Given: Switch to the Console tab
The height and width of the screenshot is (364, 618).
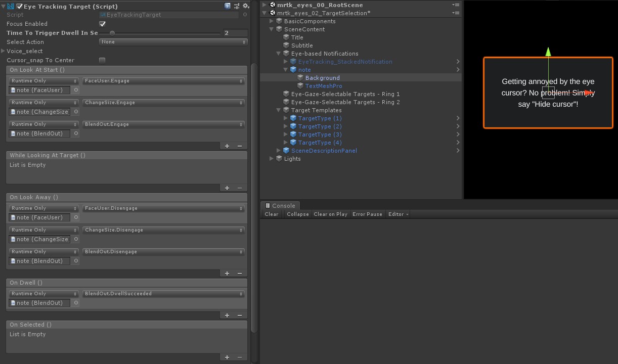Looking at the screenshot, I should (x=280, y=206).
